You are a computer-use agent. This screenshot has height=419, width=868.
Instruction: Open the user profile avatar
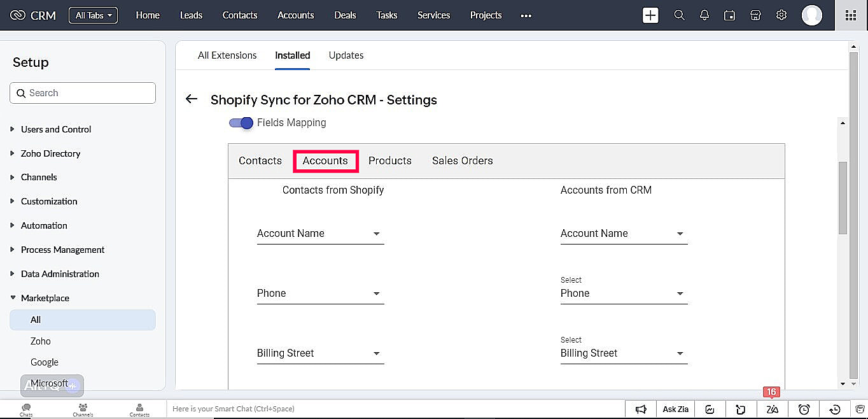tap(811, 15)
